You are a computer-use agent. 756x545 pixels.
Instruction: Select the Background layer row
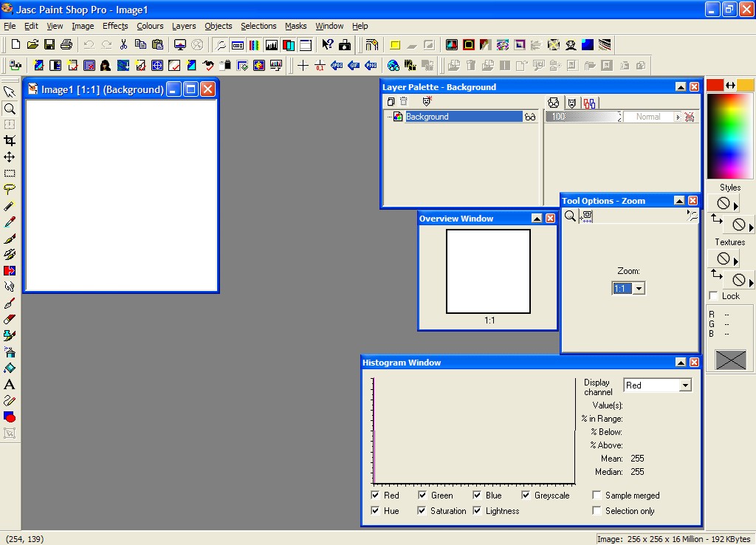coord(464,117)
